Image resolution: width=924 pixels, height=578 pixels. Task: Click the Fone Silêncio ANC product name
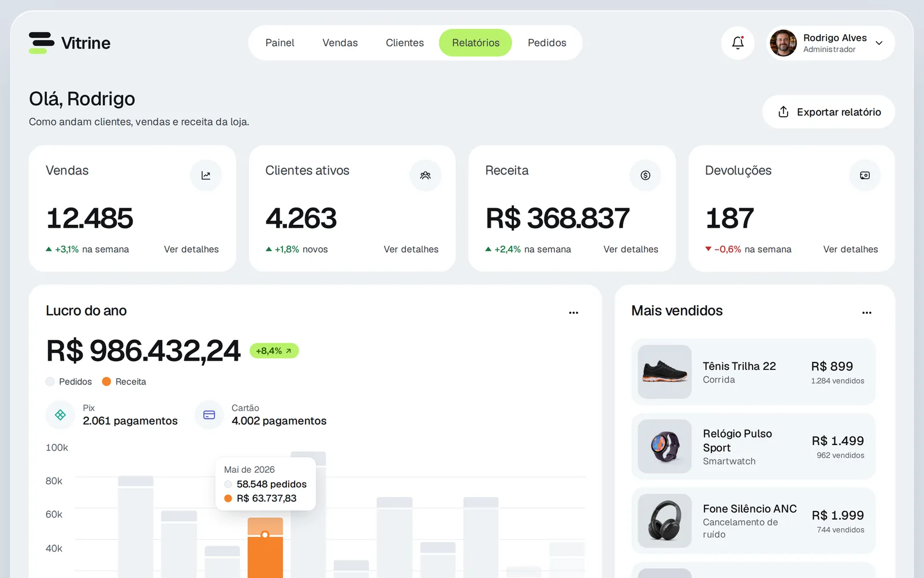coord(750,509)
